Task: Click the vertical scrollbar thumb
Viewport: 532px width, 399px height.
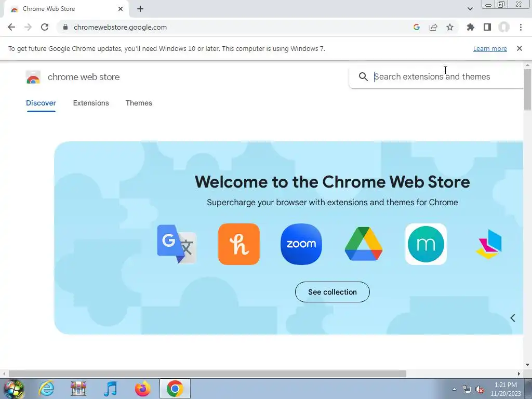Action: pyautogui.click(x=527, y=89)
